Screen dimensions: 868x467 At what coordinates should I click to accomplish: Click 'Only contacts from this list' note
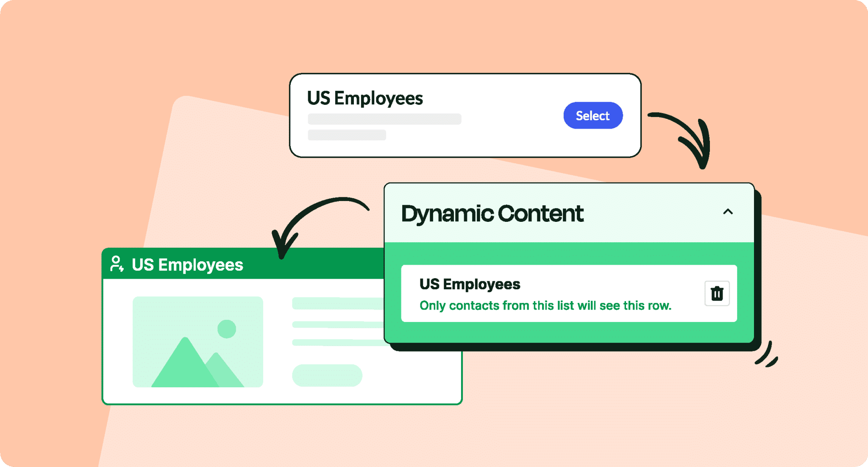(545, 305)
